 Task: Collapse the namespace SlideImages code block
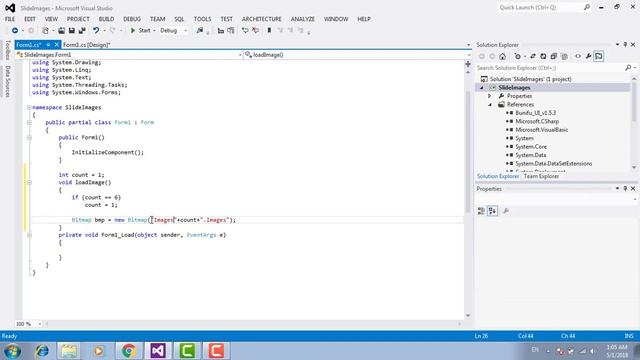point(29,107)
